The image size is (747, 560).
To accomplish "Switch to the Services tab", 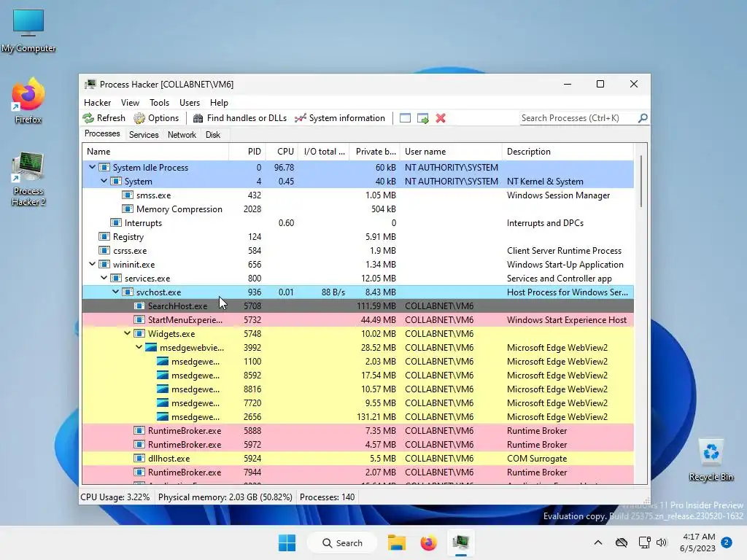I will [x=144, y=135].
